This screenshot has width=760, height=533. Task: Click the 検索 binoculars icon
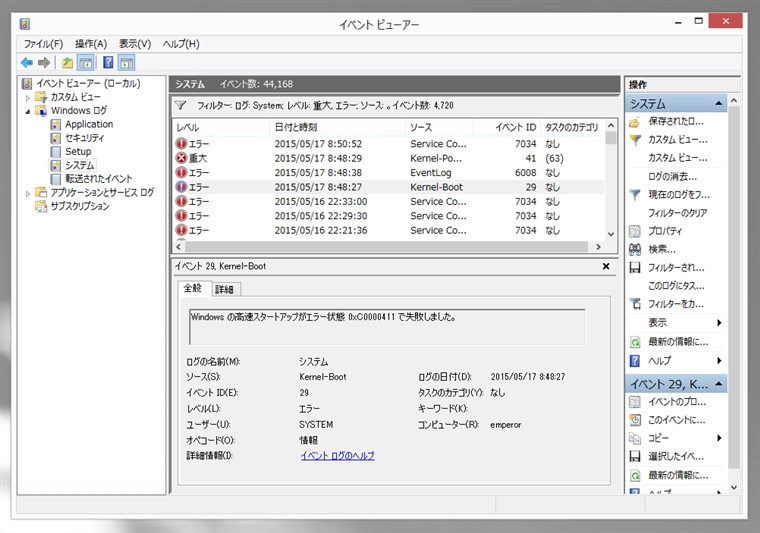tap(634, 250)
